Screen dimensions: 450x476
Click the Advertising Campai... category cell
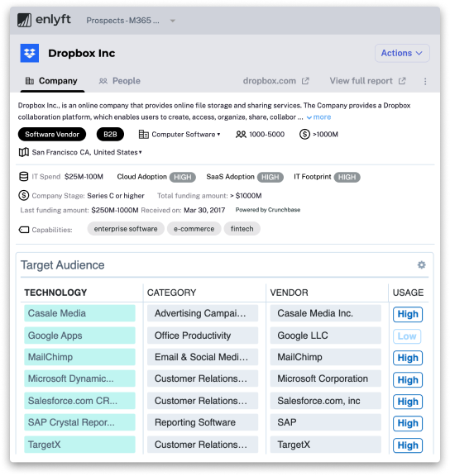[203, 313]
